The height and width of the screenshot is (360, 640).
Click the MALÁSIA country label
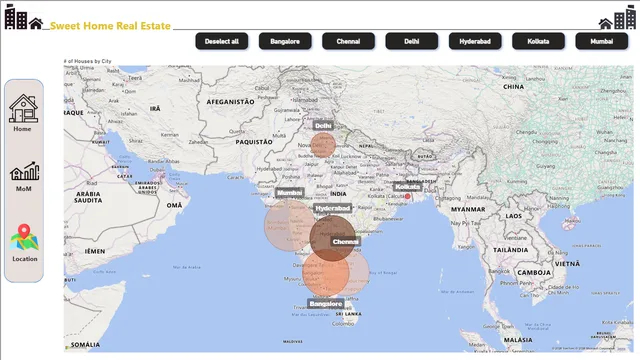point(518,340)
